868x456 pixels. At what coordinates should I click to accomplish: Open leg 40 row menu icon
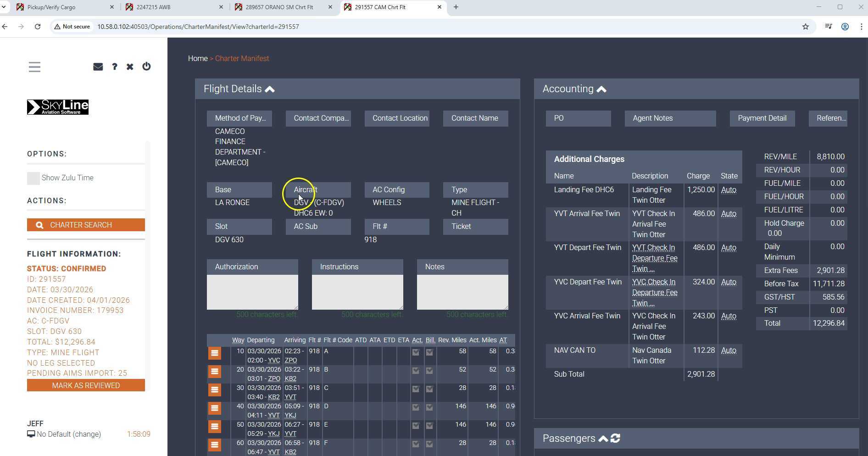[x=214, y=408]
